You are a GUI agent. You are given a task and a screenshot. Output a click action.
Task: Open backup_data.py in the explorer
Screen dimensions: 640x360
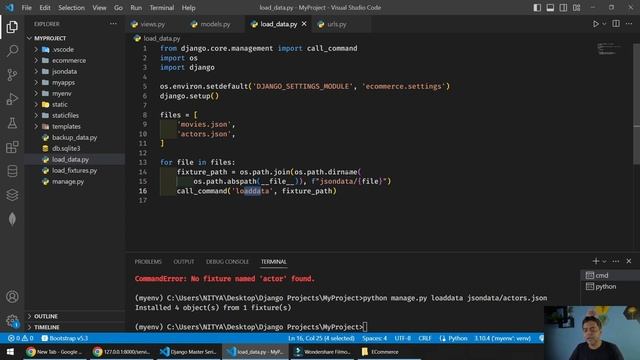pos(75,138)
